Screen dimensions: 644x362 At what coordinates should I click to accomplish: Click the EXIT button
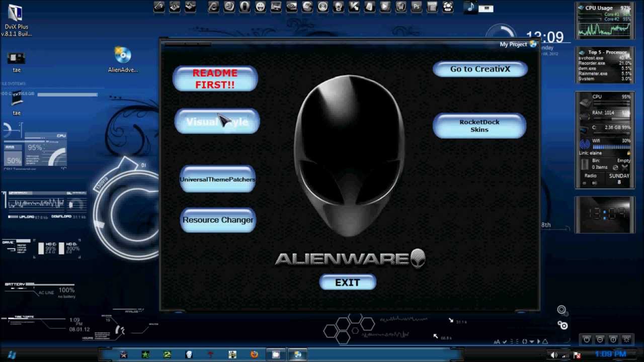click(x=348, y=283)
